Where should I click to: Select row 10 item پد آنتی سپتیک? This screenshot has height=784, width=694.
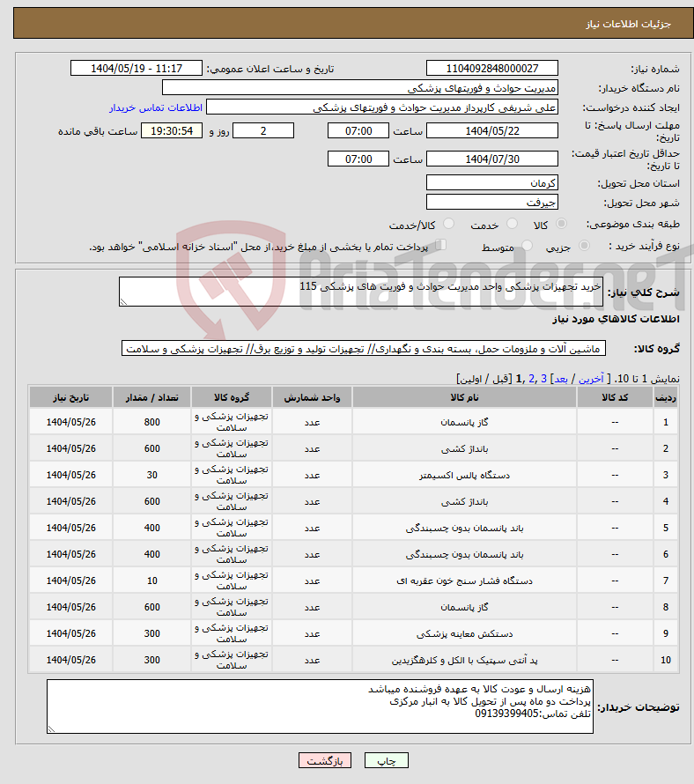click(x=464, y=660)
